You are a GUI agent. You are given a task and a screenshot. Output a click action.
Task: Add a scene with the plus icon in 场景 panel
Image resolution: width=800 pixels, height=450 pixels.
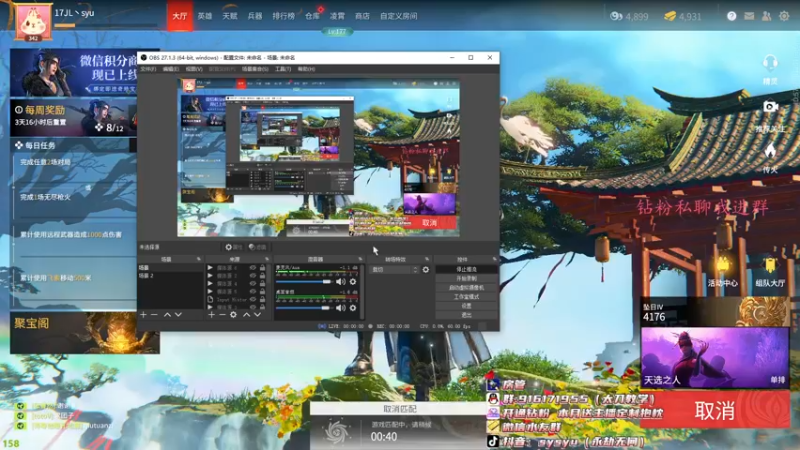pyautogui.click(x=143, y=315)
